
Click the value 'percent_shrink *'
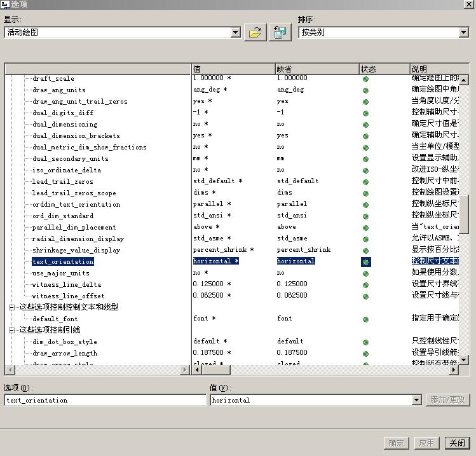[224, 250]
